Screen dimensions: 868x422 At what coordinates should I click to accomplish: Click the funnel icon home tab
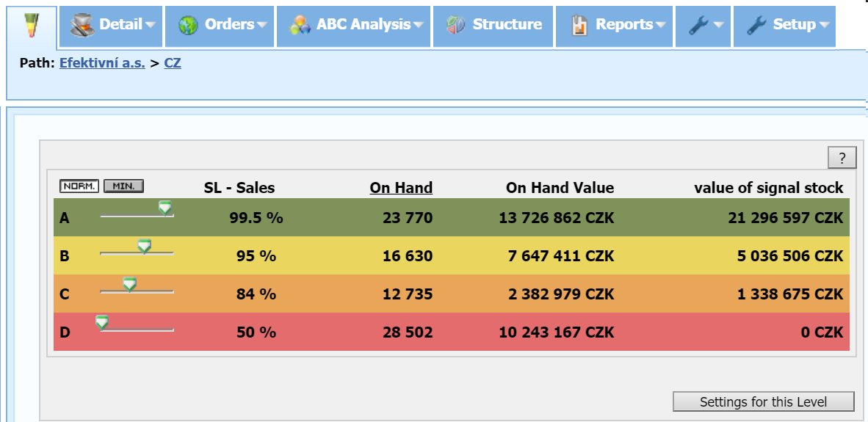point(31,25)
